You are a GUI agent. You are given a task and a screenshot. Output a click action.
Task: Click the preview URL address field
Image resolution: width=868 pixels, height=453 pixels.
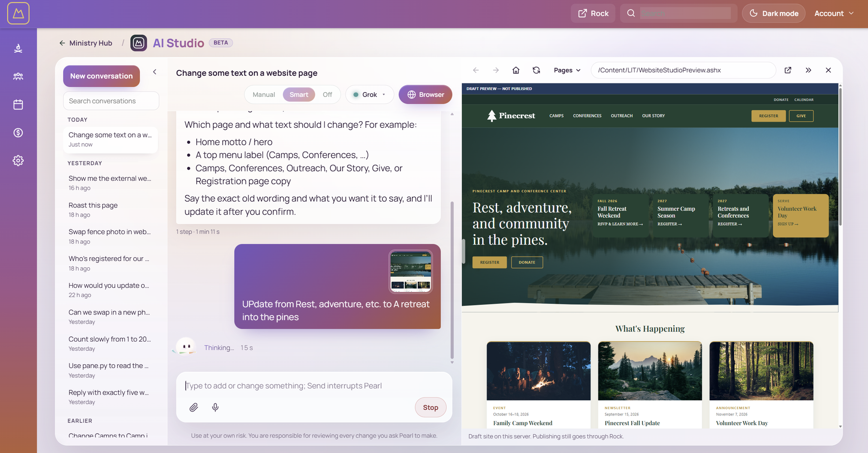(683, 70)
